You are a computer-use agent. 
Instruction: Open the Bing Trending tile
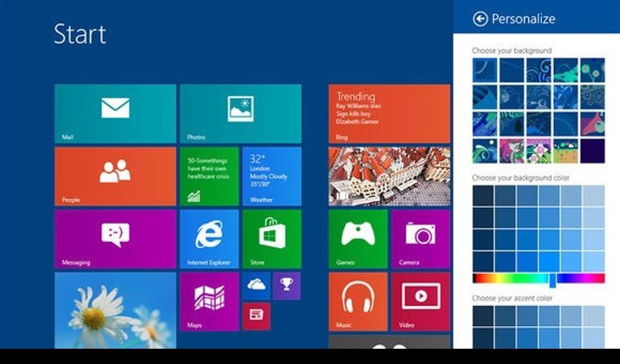390,114
